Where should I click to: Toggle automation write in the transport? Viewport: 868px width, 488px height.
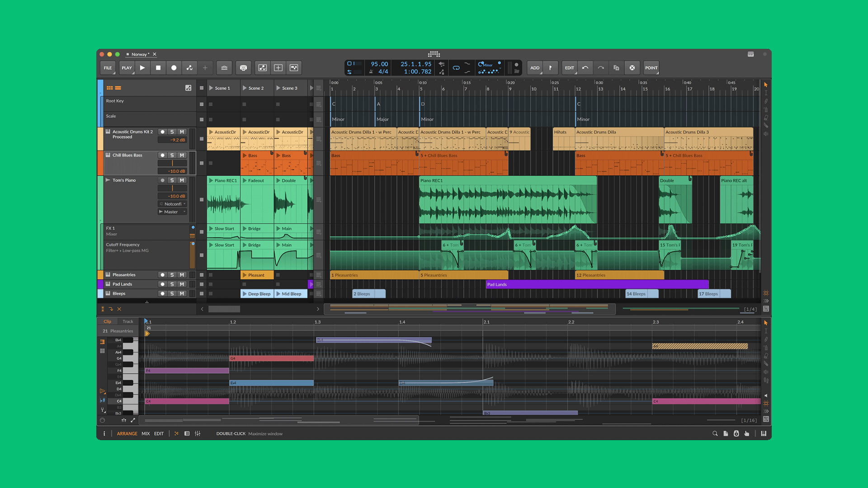point(189,68)
